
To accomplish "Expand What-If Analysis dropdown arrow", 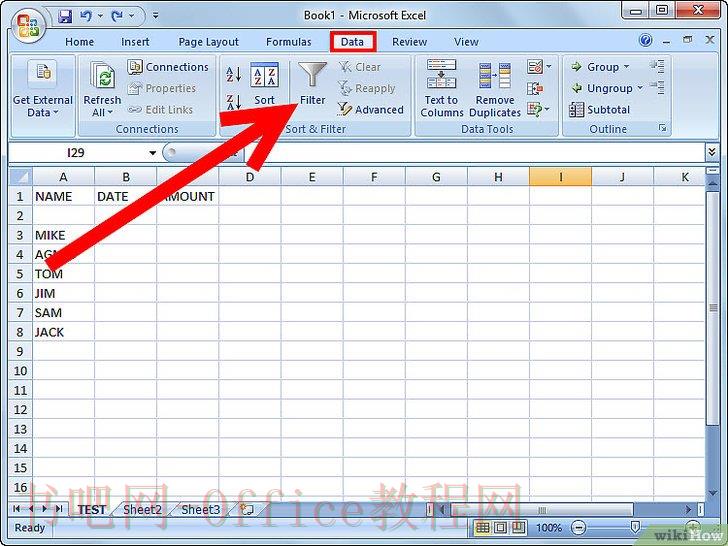I will click(x=547, y=110).
